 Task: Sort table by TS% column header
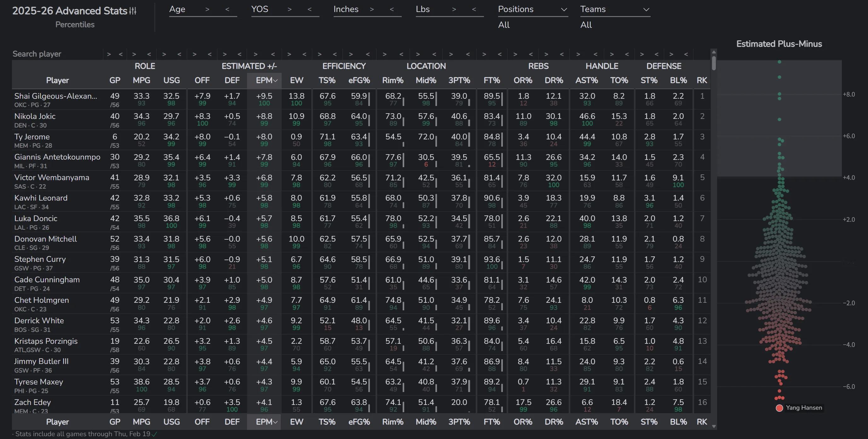[327, 81]
